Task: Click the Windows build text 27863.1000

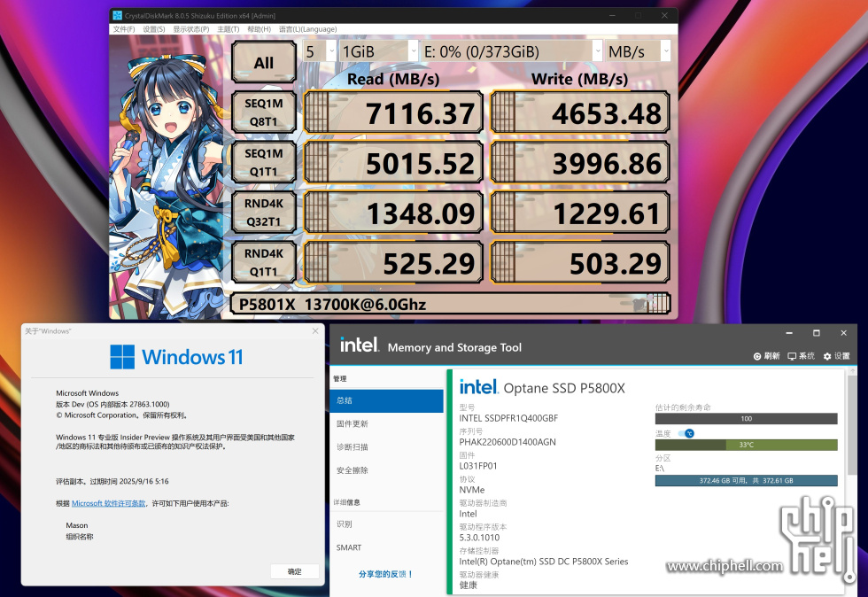Action: coord(149,404)
